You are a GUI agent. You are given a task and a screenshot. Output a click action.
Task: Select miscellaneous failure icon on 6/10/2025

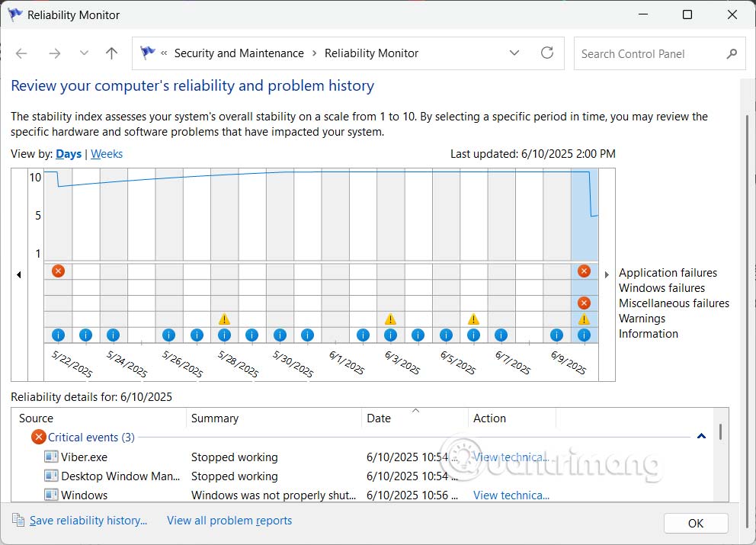point(584,303)
